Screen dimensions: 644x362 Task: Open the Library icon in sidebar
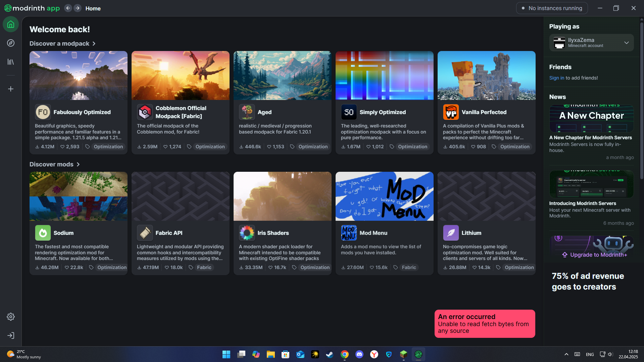[11, 62]
